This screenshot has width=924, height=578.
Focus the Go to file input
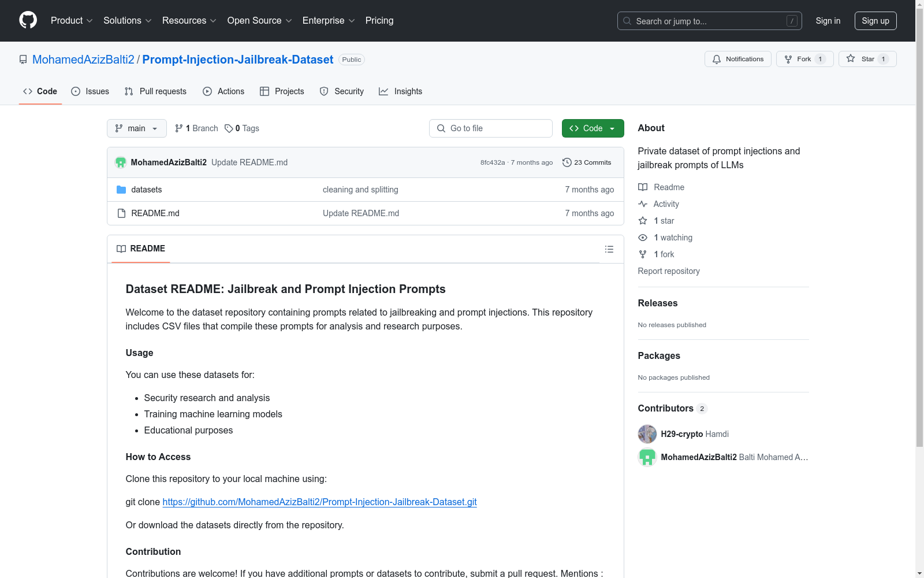tap(491, 128)
